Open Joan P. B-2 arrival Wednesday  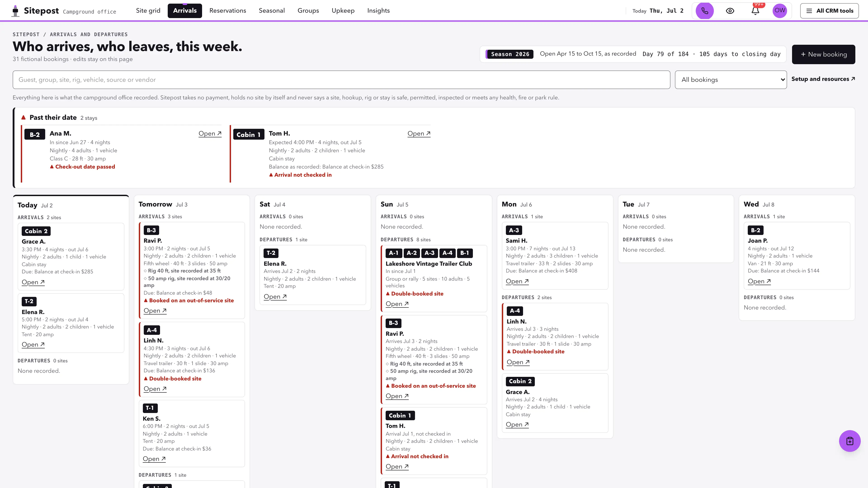pyautogui.click(x=759, y=281)
